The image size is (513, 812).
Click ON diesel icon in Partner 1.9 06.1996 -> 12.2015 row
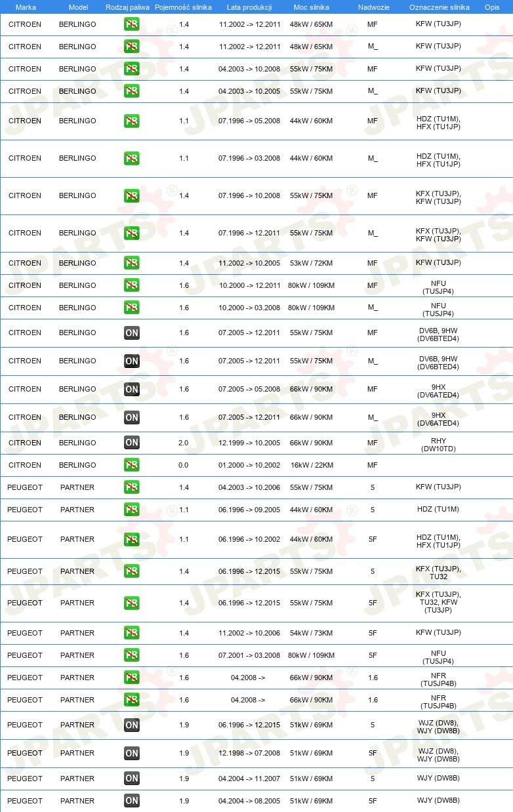tap(132, 725)
